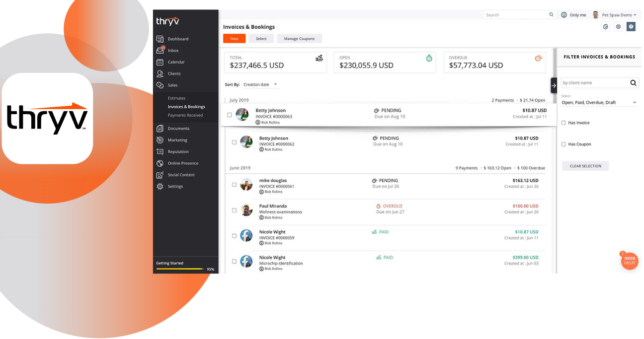Viewport: 644px width, 339px height.
Task: Click the share icon at top right
Action: click(x=606, y=27)
